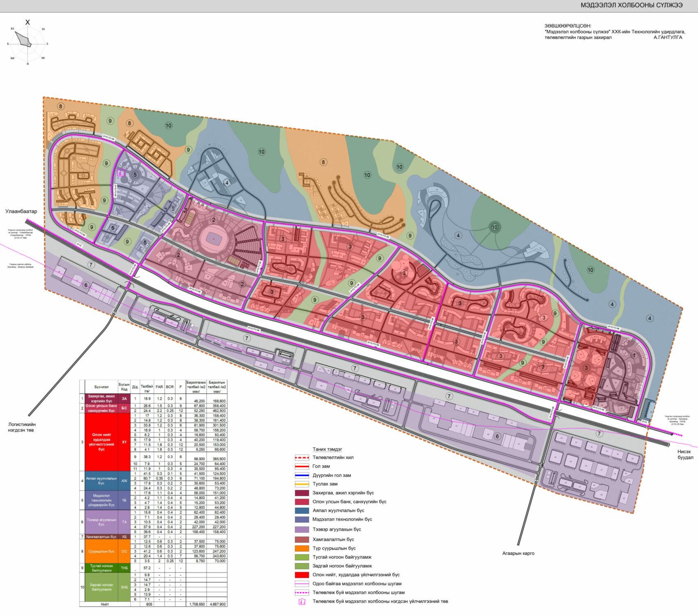Viewport: 698px width, 616px height.
Task: Click the Мэдээлэл холбооны сүлжээ title text
Action: [631, 5]
